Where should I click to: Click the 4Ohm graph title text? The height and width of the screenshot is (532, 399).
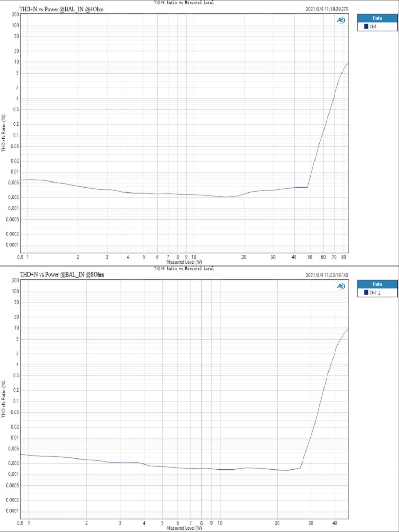point(62,9)
